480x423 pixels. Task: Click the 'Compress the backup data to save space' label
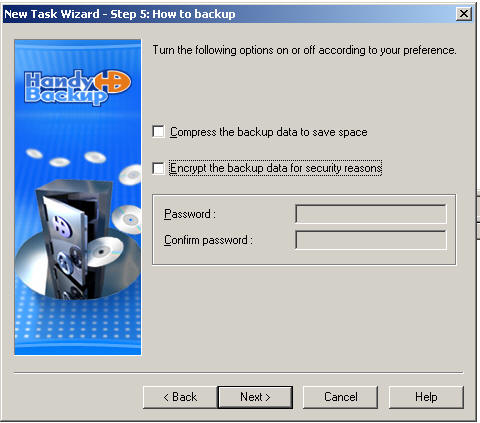pos(269,132)
